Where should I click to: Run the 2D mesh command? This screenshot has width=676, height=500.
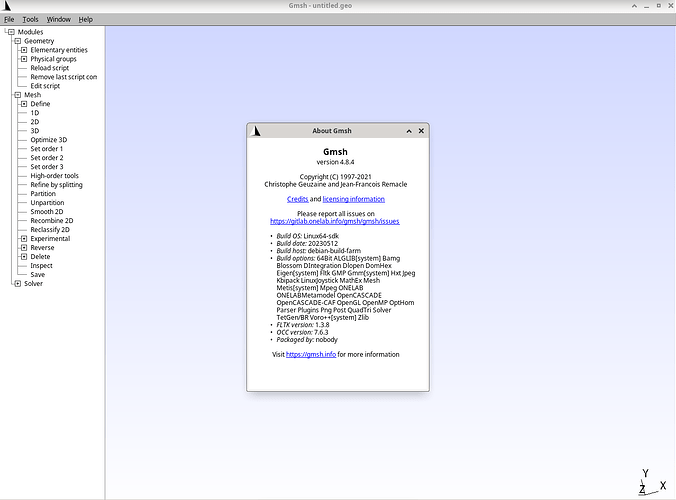coord(35,122)
